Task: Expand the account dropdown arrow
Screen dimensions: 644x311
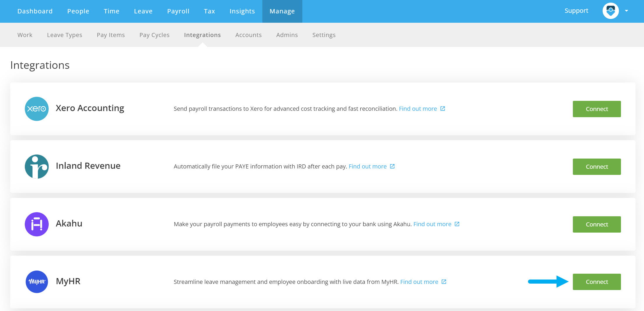Action: click(627, 11)
